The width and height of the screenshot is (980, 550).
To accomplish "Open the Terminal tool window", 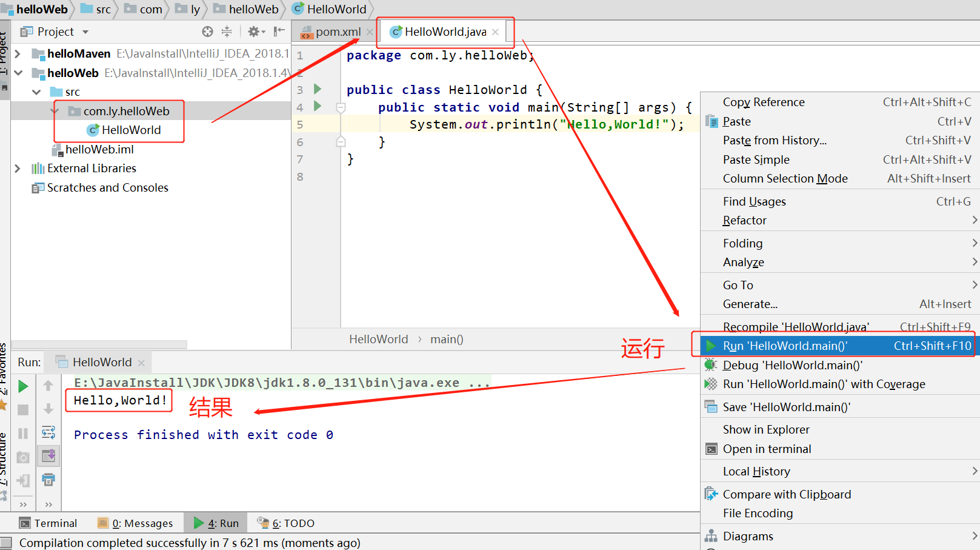I will coord(48,523).
